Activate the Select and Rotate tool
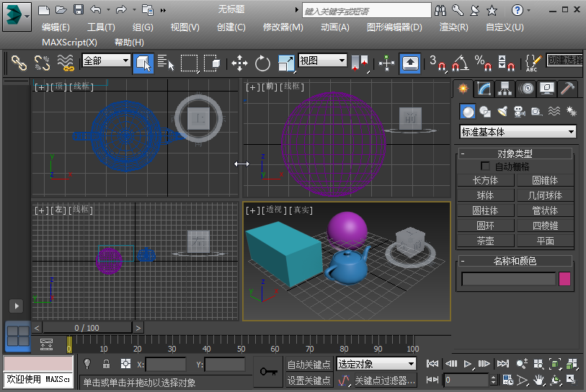This screenshot has height=392, width=586. click(x=262, y=63)
